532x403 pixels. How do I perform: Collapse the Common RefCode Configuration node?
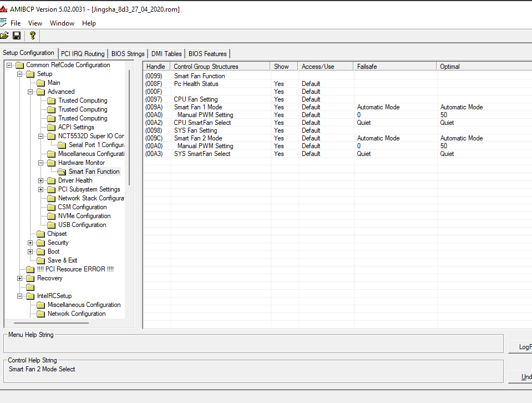pos(9,65)
